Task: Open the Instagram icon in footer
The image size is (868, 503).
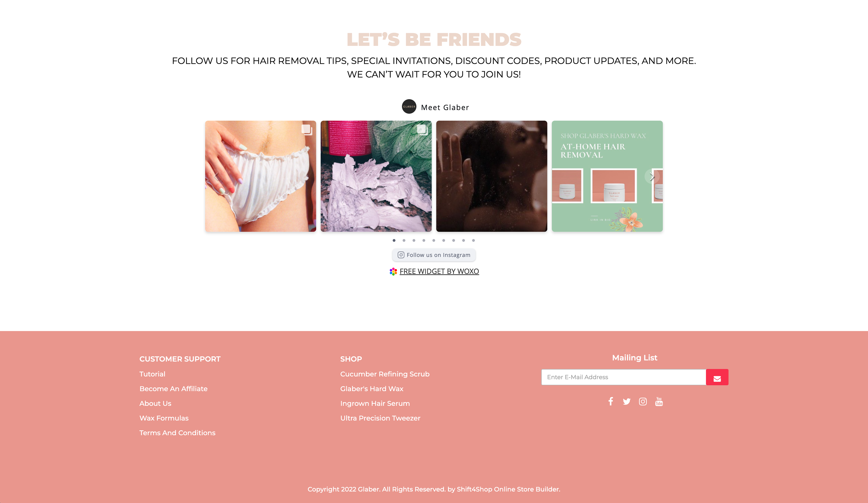Action: point(643,402)
